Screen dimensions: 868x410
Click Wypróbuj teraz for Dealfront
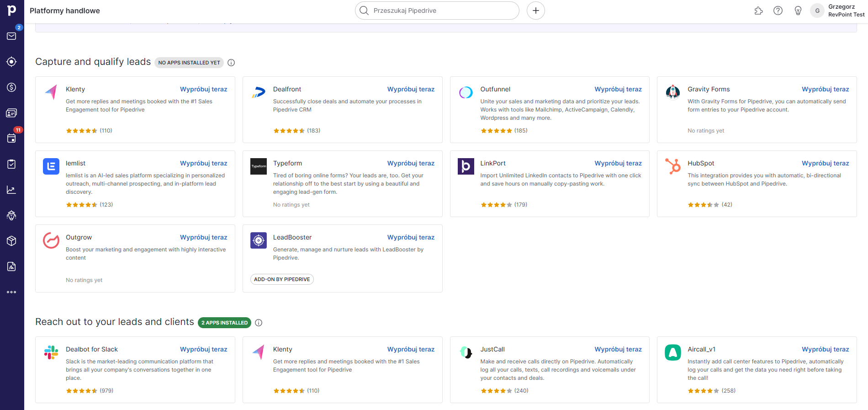click(411, 89)
